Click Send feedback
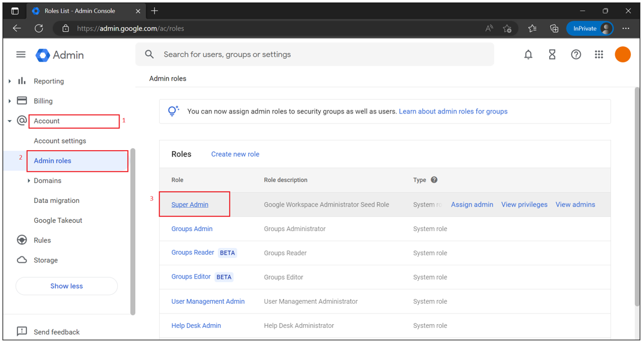 click(x=56, y=331)
